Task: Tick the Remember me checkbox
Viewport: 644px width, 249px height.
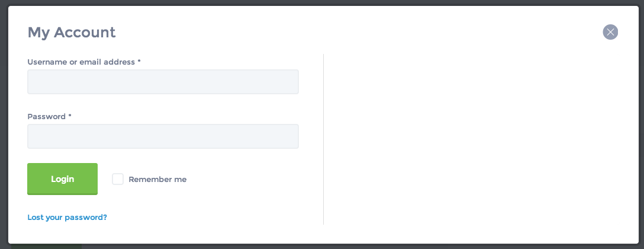Action: click(118, 179)
